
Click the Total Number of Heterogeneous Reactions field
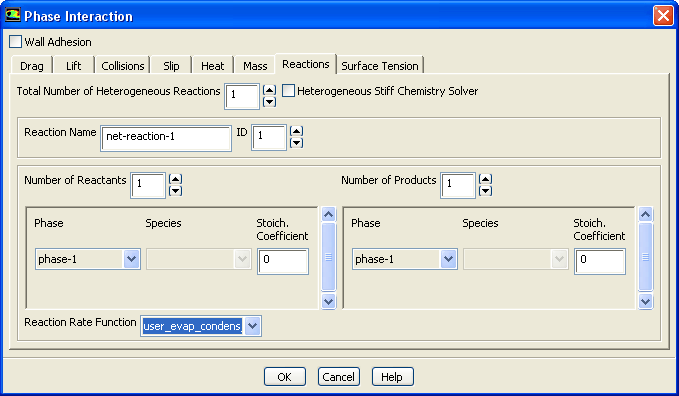point(242,96)
